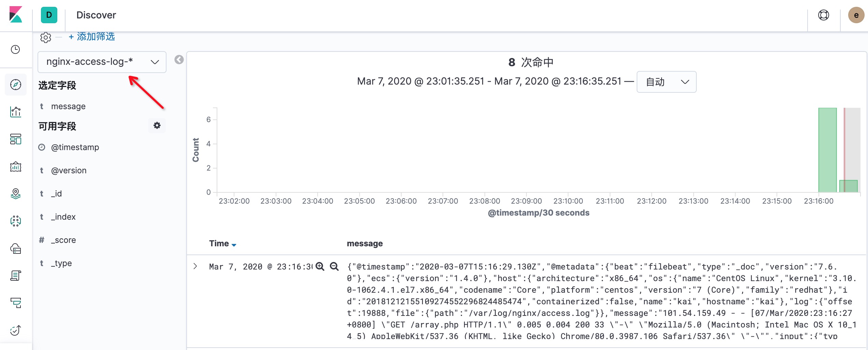Image resolution: width=868 pixels, height=350 pixels.
Task: Open the Help lifebuoy icon
Action: (824, 15)
